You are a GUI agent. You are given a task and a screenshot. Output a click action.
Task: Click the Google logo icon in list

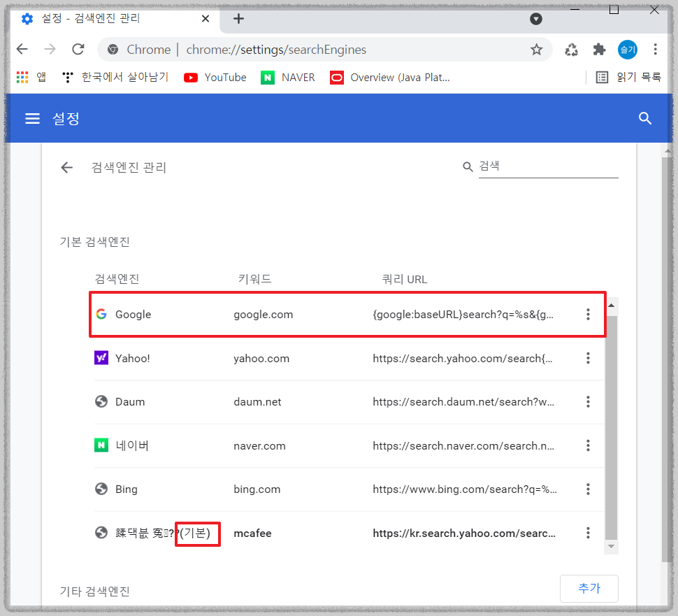101,314
